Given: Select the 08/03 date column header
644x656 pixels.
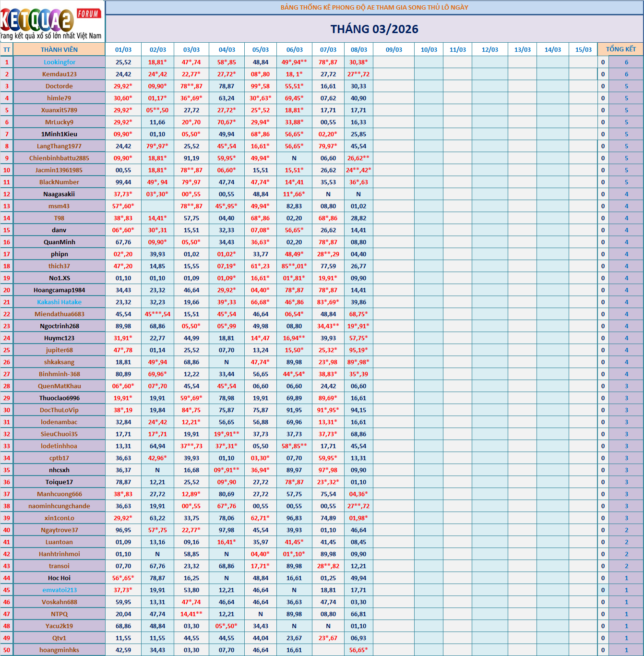Looking at the screenshot, I should tap(358, 50).
